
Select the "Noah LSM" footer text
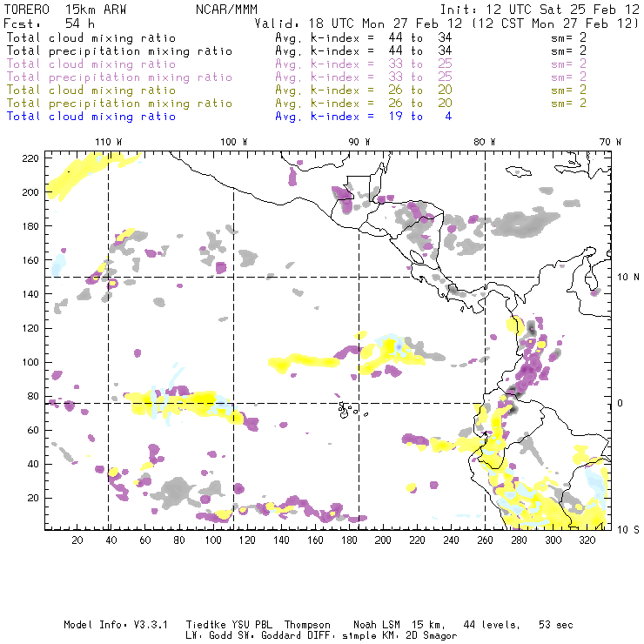click(x=377, y=625)
